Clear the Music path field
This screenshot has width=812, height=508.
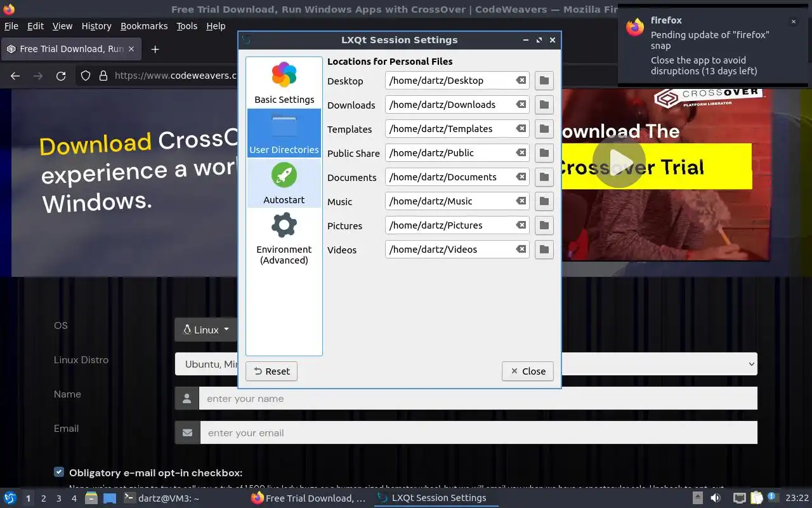521,201
